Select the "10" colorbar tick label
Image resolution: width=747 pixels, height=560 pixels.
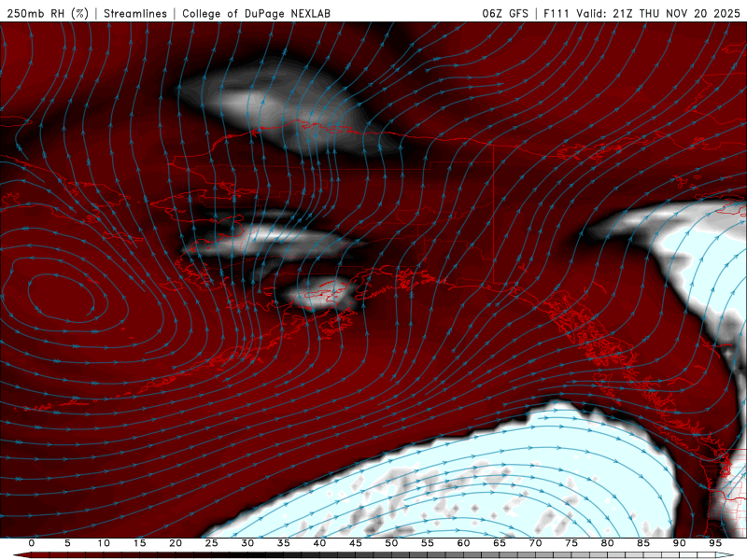(104, 543)
